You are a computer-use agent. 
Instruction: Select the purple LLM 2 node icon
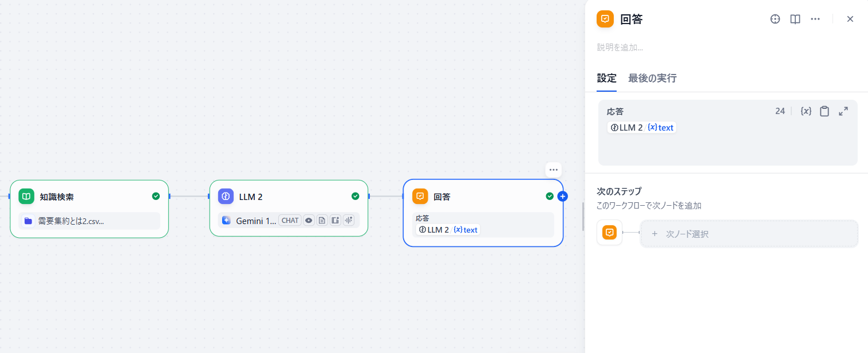point(226,197)
